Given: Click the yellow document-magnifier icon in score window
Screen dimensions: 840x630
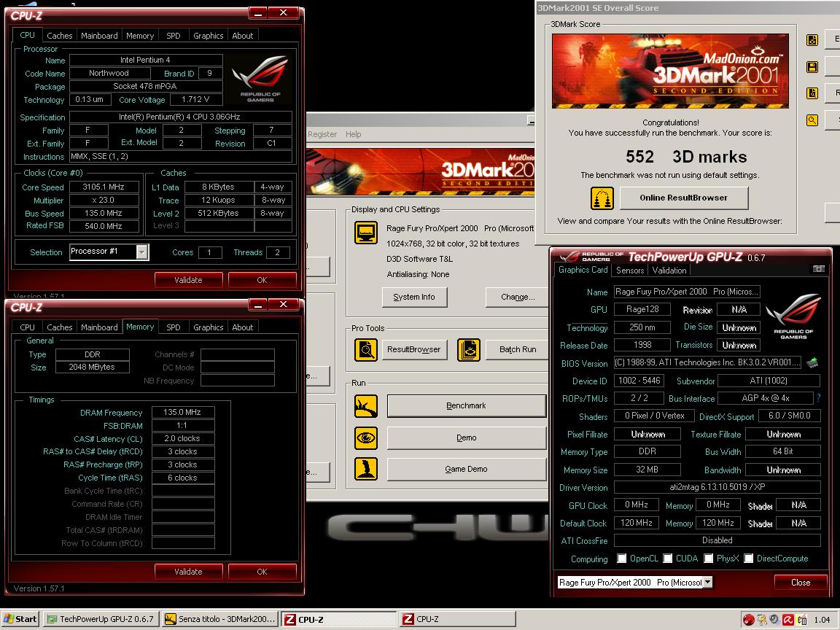Looking at the screenshot, I should tap(812, 93).
